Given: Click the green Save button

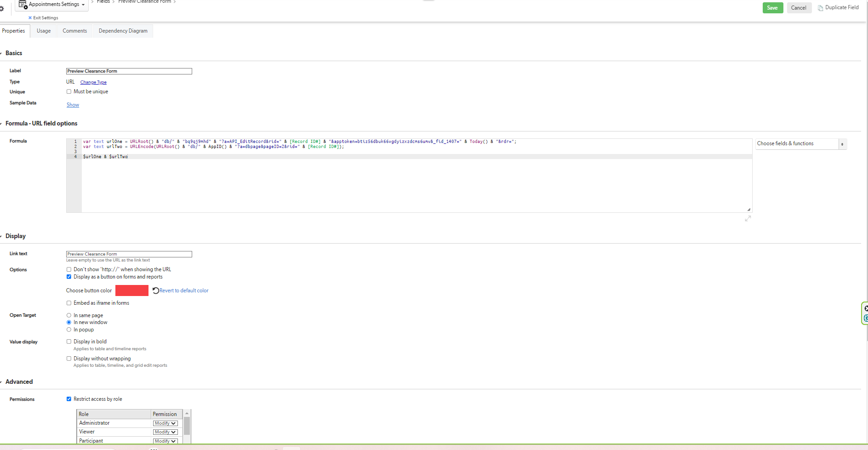Looking at the screenshot, I should pos(772,8).
